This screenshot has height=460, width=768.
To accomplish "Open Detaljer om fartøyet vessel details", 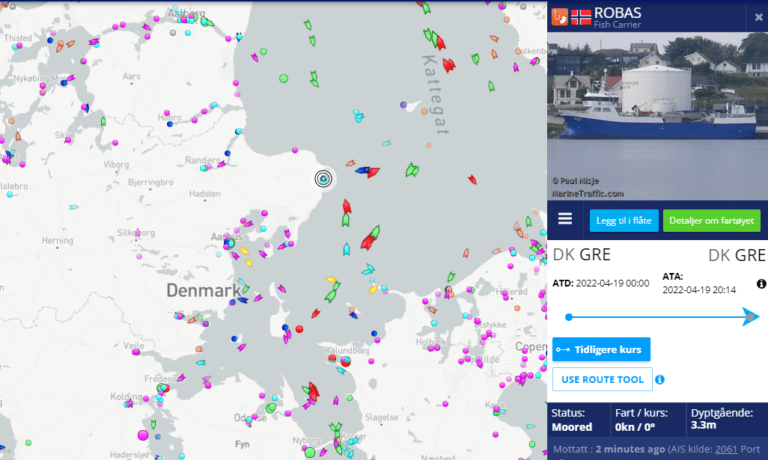I will point(711,220).
